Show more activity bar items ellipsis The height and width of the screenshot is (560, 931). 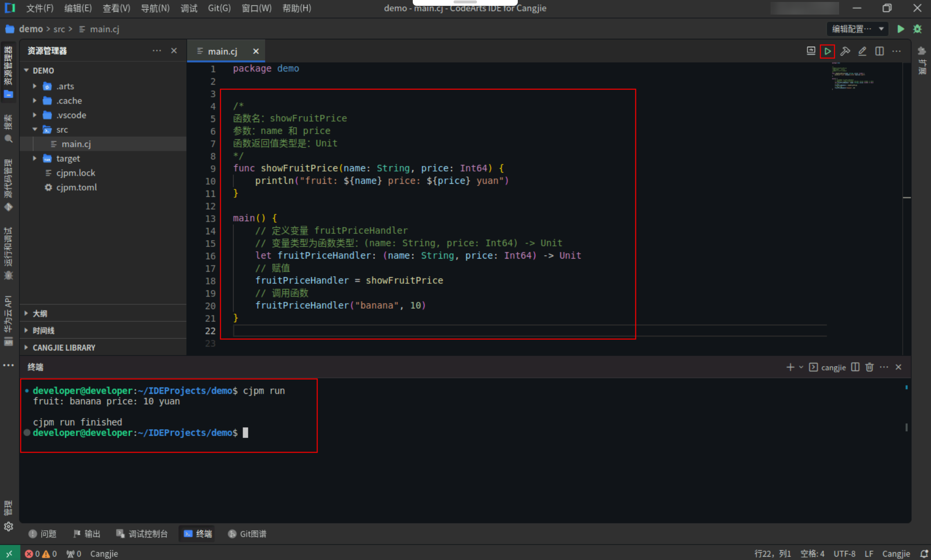tap(8, 365)
